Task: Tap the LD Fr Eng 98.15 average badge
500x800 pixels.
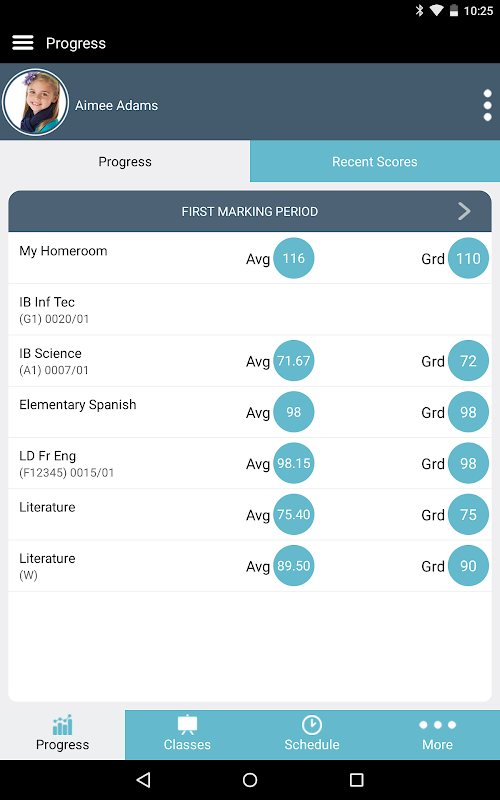Action: click(294, 463)
